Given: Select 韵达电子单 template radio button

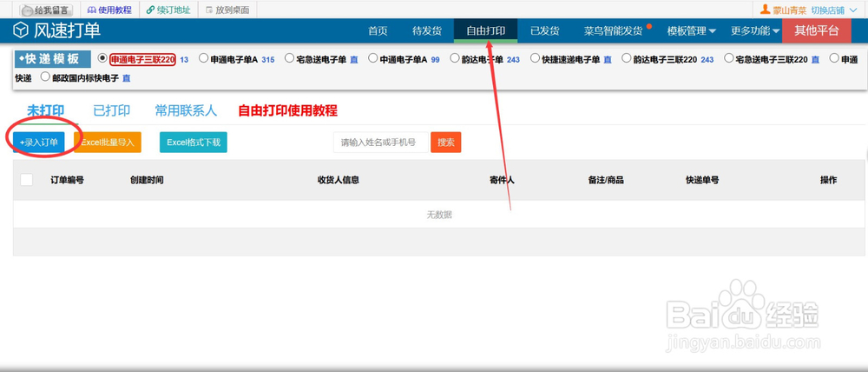Looking at the screenshot, I should pyautogui.click(x=455, y=58).
